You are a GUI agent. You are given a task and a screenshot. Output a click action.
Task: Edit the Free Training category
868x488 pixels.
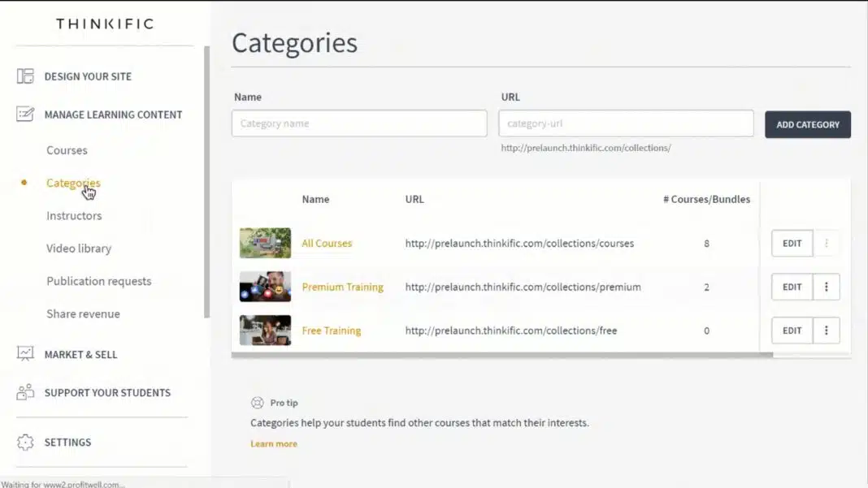coord(792,330)
